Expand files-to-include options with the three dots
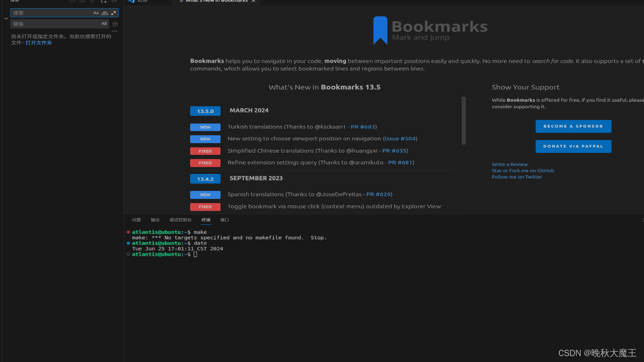644x362 pixels. coord(115,30)
